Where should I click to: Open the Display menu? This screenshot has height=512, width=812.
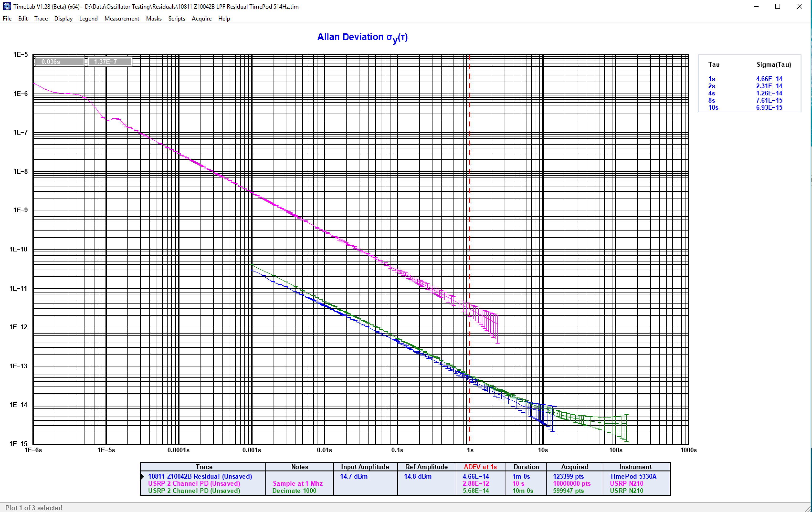pyautogui.click(x=63, y=19)
